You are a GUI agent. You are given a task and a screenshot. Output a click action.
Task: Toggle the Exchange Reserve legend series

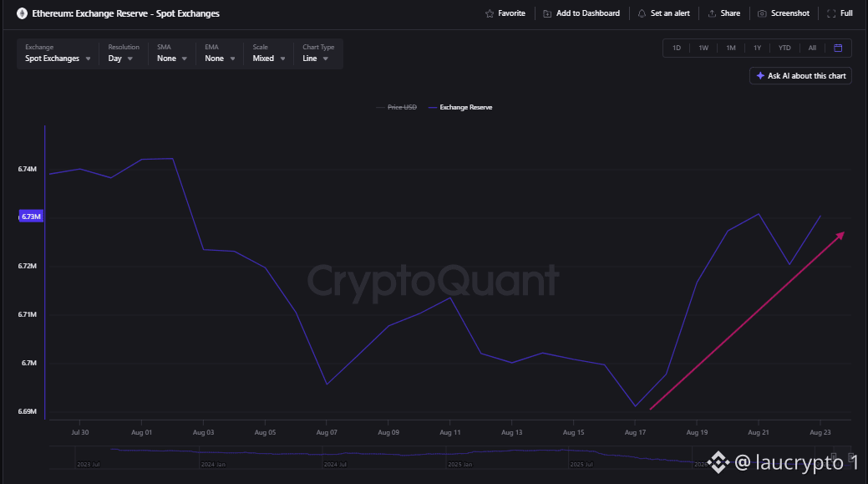coord(460,108)
